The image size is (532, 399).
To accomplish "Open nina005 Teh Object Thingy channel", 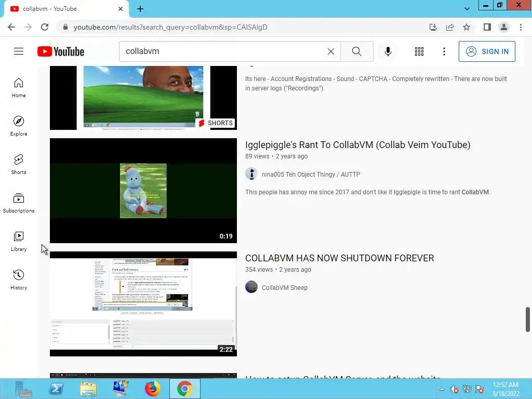I will (x=311, y=175).
